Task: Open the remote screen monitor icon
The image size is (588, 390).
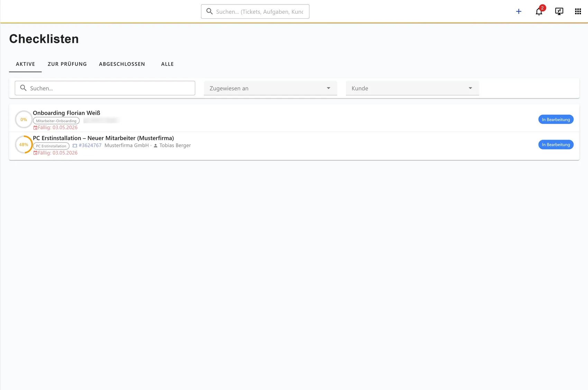Action: point(559,11)
